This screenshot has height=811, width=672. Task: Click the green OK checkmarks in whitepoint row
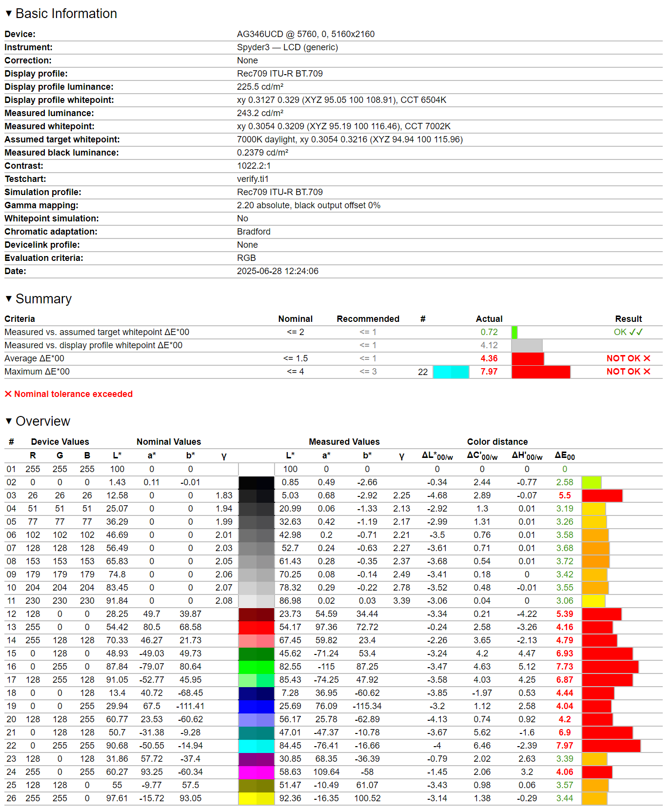(636, 332)
